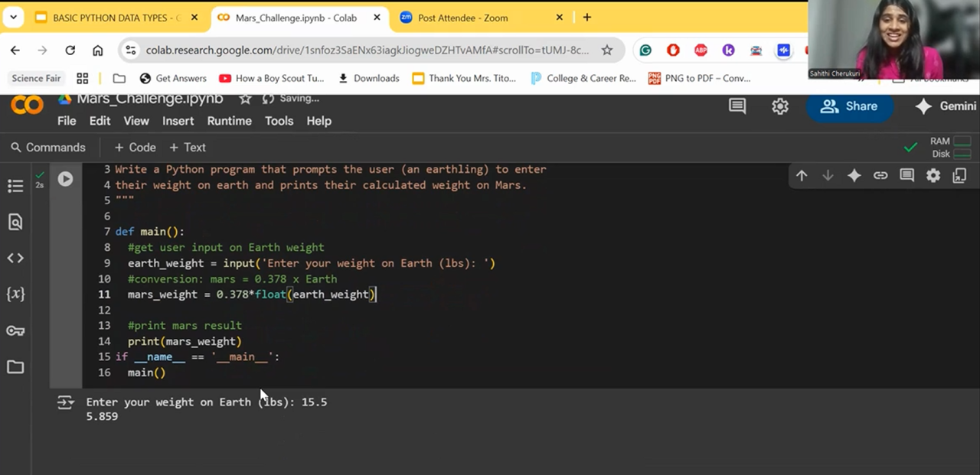Switch to BASIC PYTHON DATA TYPES tab
This screenshot has height=475, width=980.
click(x=116, y=18)
